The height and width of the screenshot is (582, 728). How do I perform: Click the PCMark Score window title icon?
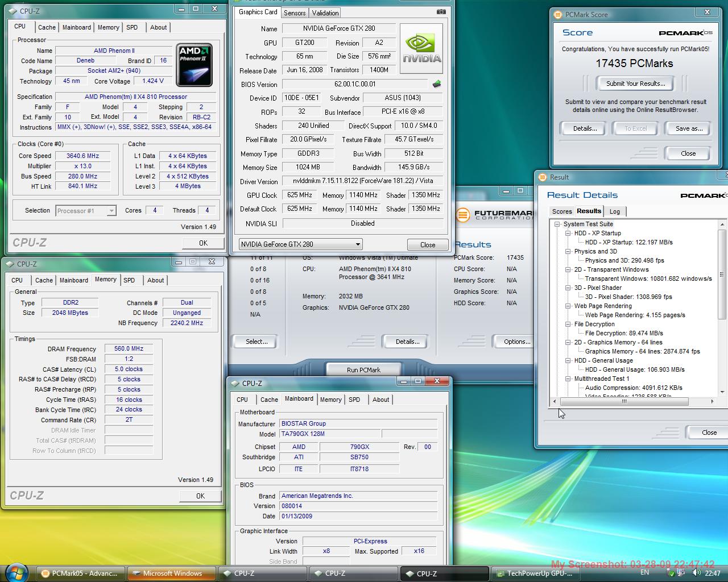click(x=557, y=14)
